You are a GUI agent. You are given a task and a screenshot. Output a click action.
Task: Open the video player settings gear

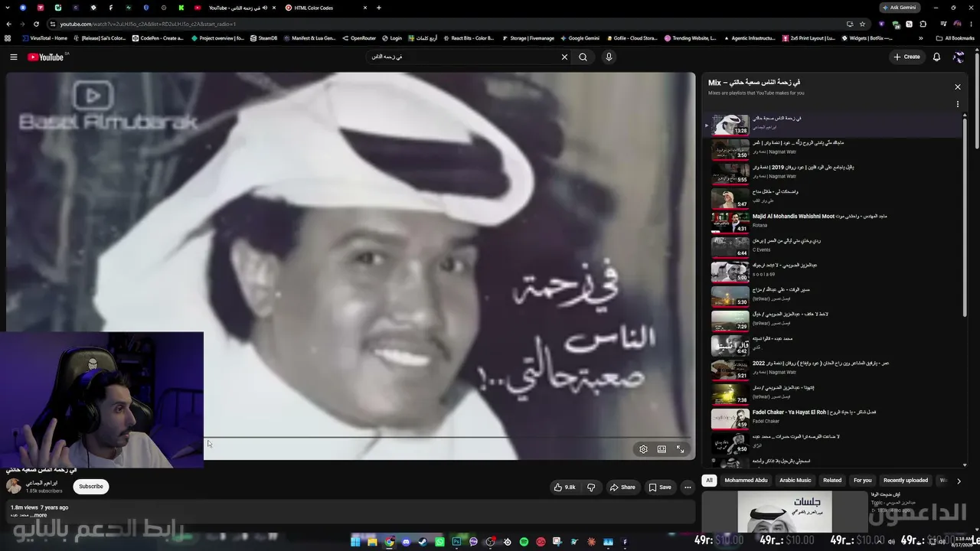pyautogui.click(x=643, y=449)
